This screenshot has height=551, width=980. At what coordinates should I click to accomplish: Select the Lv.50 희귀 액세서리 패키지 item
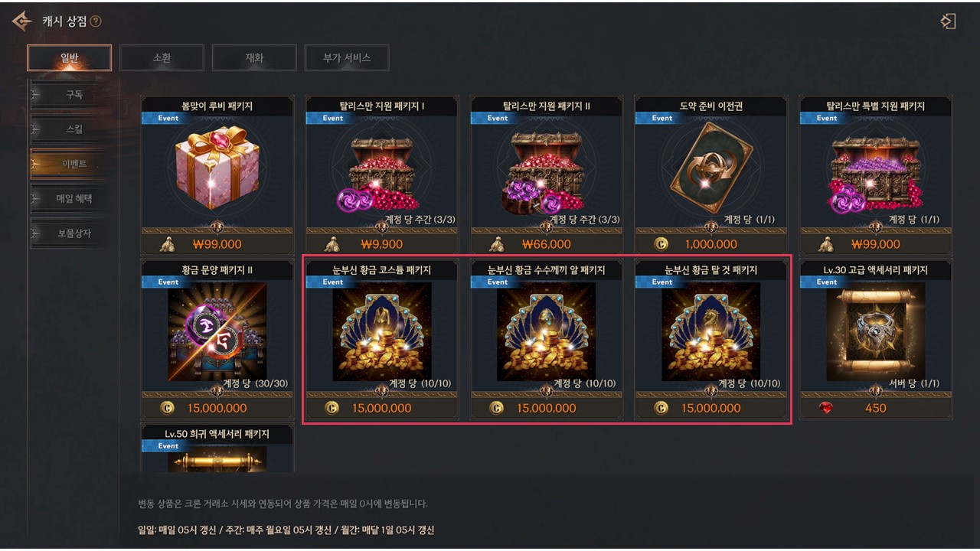217,448
